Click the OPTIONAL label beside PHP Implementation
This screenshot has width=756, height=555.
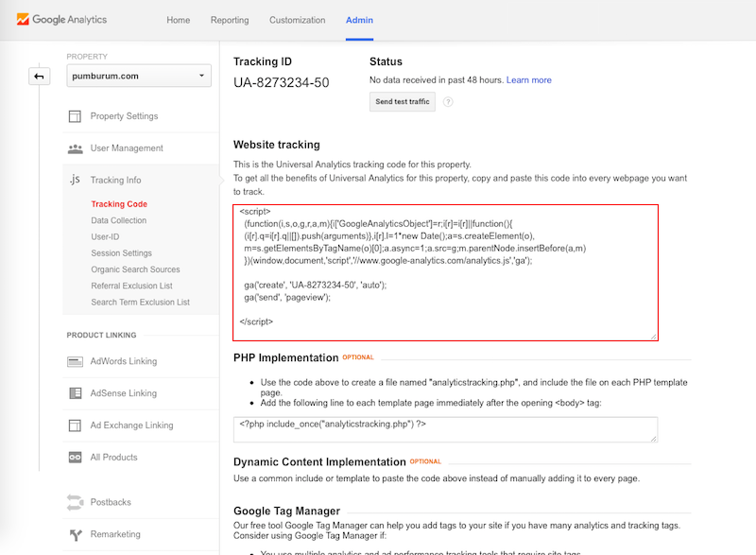pos(358,357)
